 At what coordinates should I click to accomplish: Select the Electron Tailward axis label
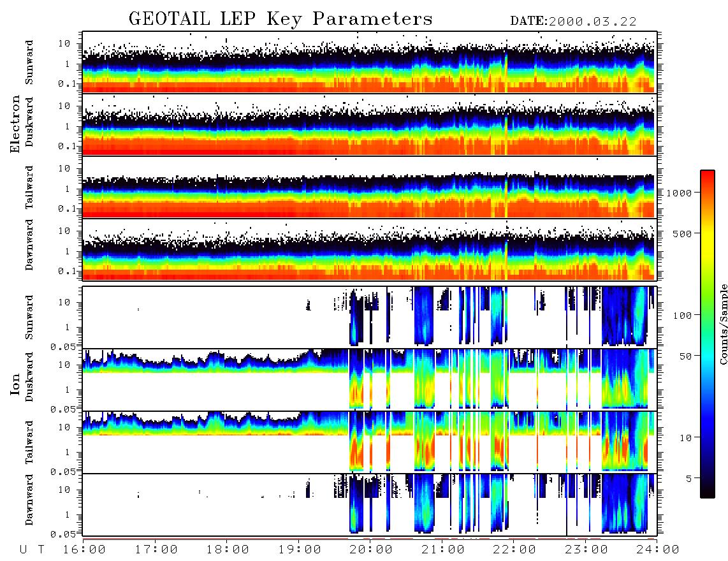click(x=29, y=187)
